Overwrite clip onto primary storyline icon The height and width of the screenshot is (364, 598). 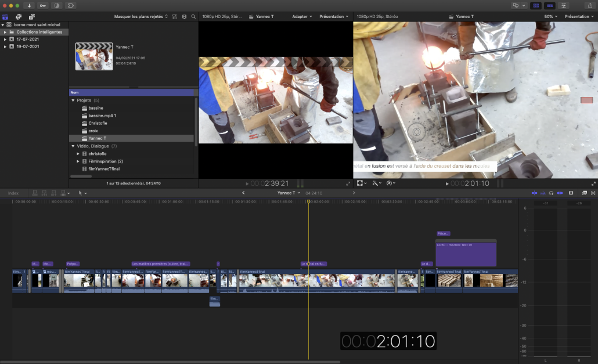(x=63, y=193)
